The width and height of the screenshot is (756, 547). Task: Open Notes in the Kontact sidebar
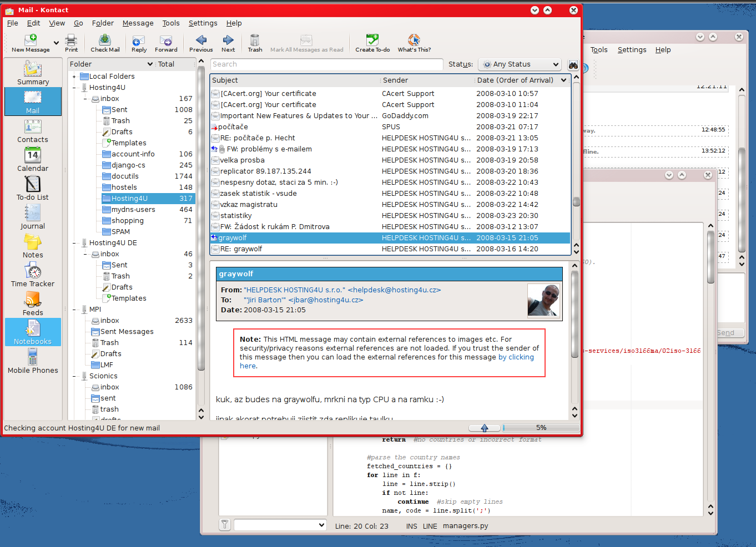click(33, 247)
